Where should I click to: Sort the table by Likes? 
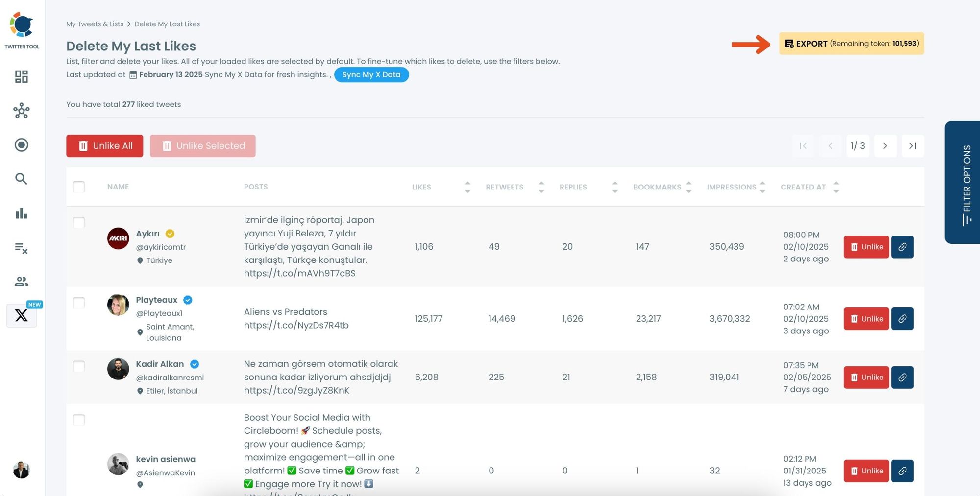467,187
